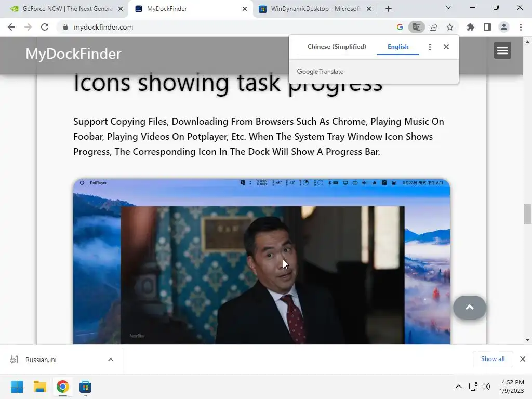The image size is (532, 399).
Task: Open the Chrome three-dot menu
Action: click(x=521, y=27)
